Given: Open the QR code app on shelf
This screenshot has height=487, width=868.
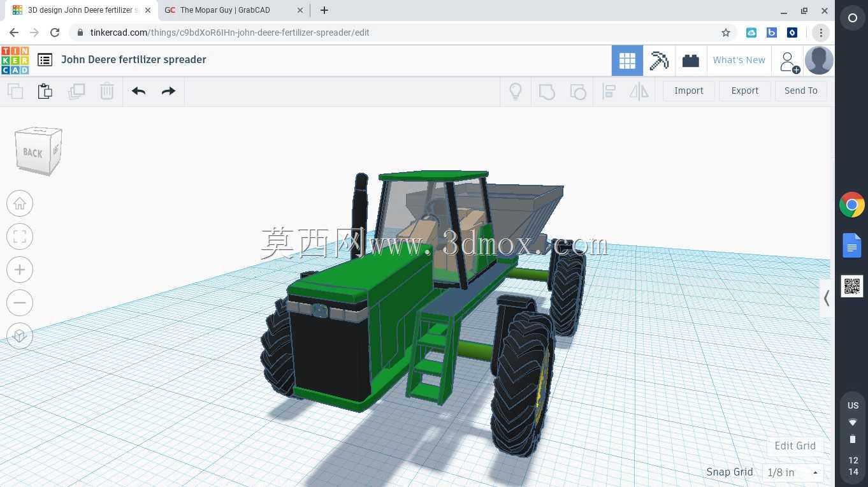Looking at the screenshot, I should 852,286.
